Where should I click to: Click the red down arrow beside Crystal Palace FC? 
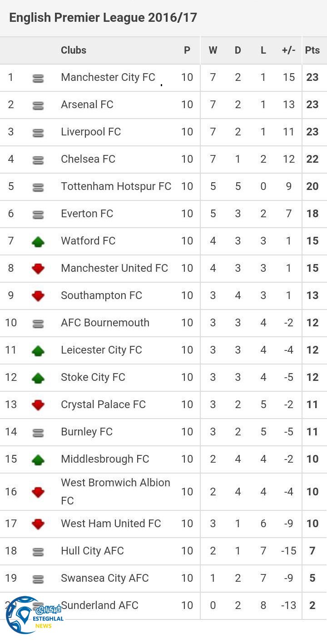38,405
